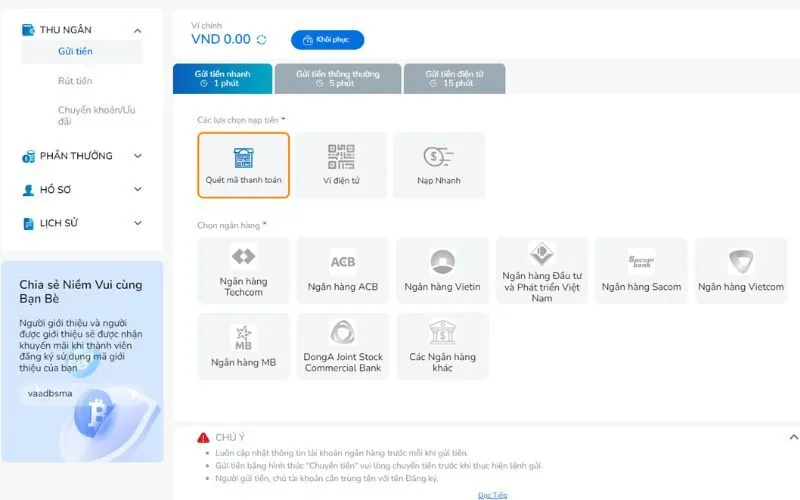This screenshot has height=500, width=800.
Task: Select Ngân hàng Sacom bank tile
Action: pos(641,270)
